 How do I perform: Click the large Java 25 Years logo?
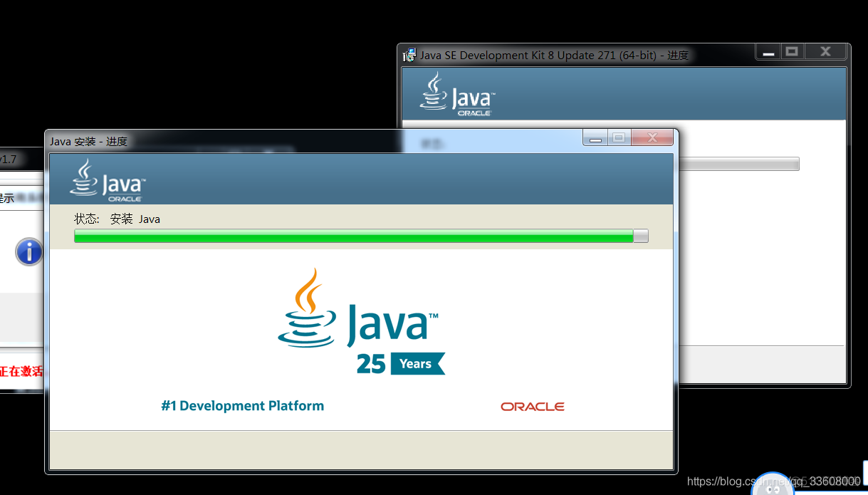coord(360,321)
